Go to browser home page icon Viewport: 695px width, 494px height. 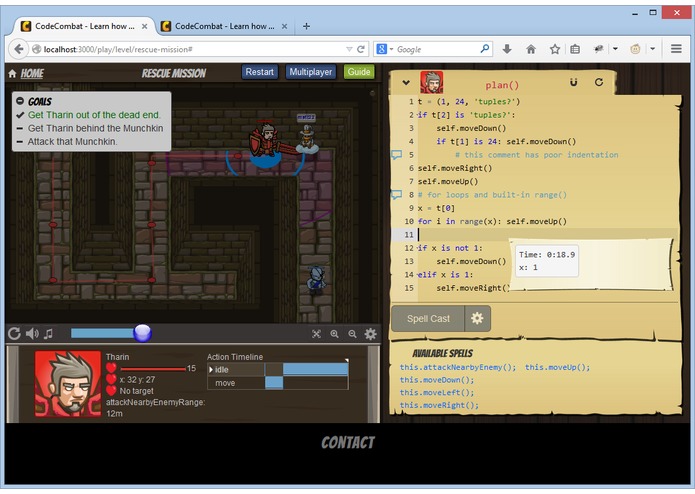pos(531,49)
